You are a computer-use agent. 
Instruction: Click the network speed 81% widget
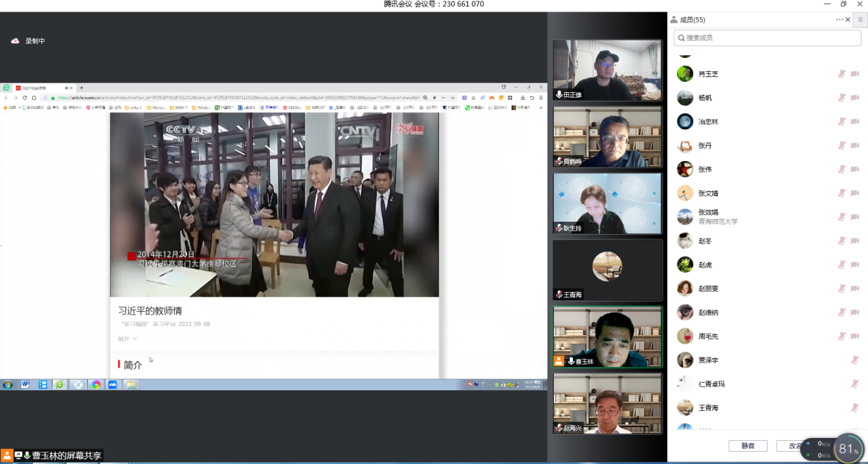[848, 449]
